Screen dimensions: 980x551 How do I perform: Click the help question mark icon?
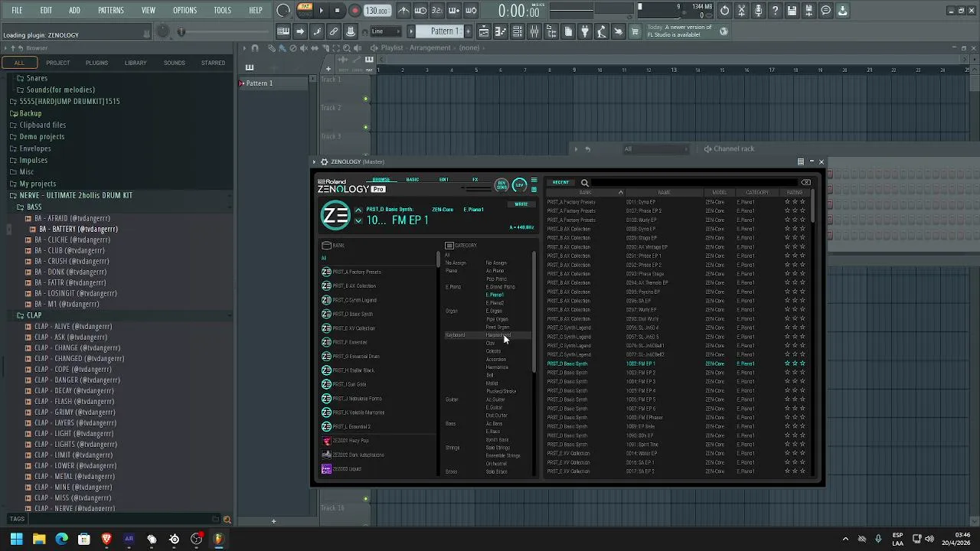[x=775, y=11]
